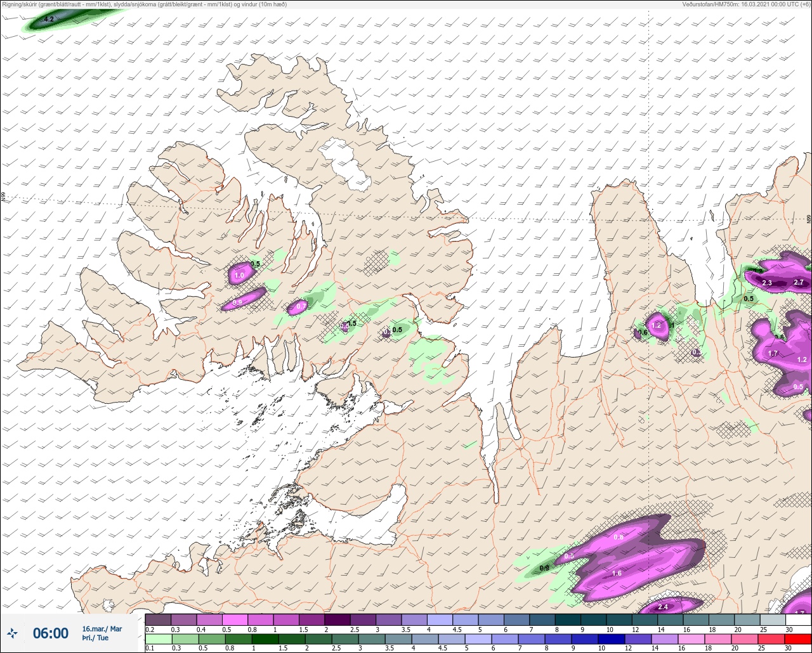Pick the darkest purple 2 swatch in top legend
This screenshot has width=812, height=653.
pos(337,619)
